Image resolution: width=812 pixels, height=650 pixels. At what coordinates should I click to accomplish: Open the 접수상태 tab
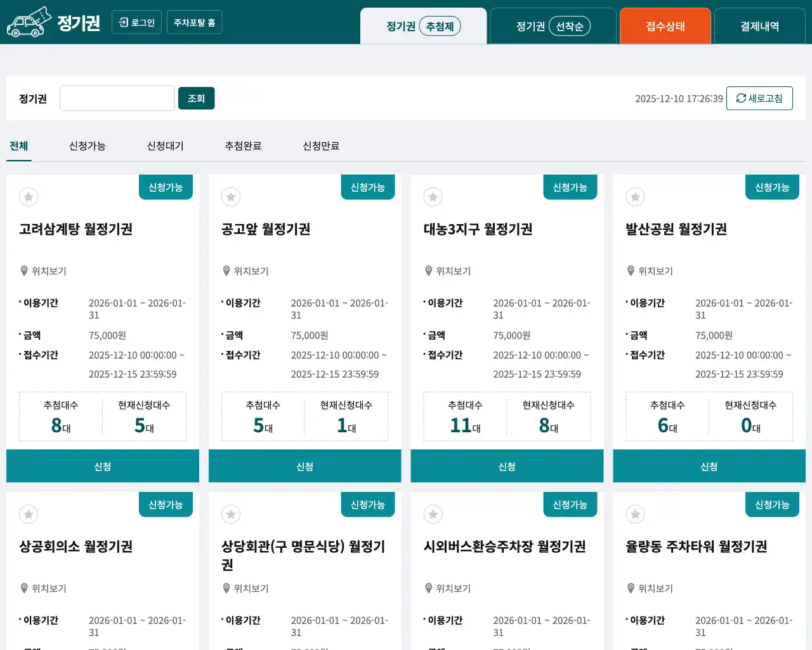665,26
